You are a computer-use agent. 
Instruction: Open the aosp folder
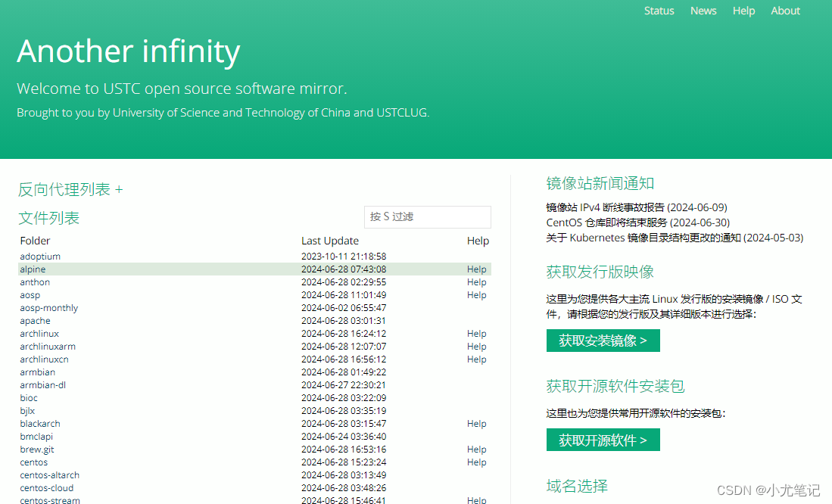(30, 295)
